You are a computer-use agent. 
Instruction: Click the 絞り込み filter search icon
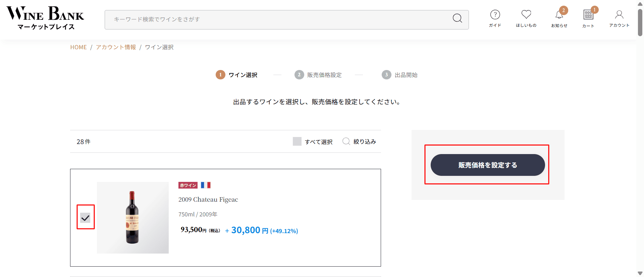point(346,141)
